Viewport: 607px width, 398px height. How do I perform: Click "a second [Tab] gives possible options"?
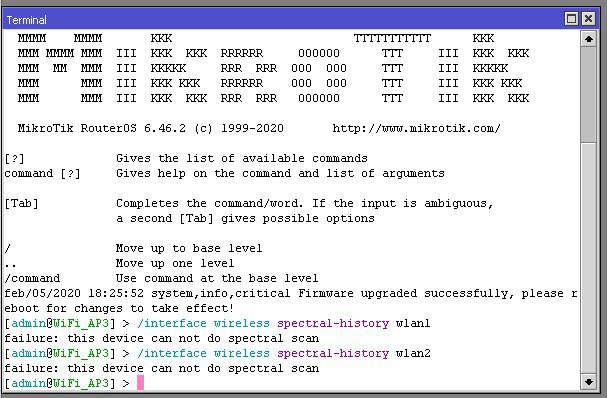pos(245,219)
